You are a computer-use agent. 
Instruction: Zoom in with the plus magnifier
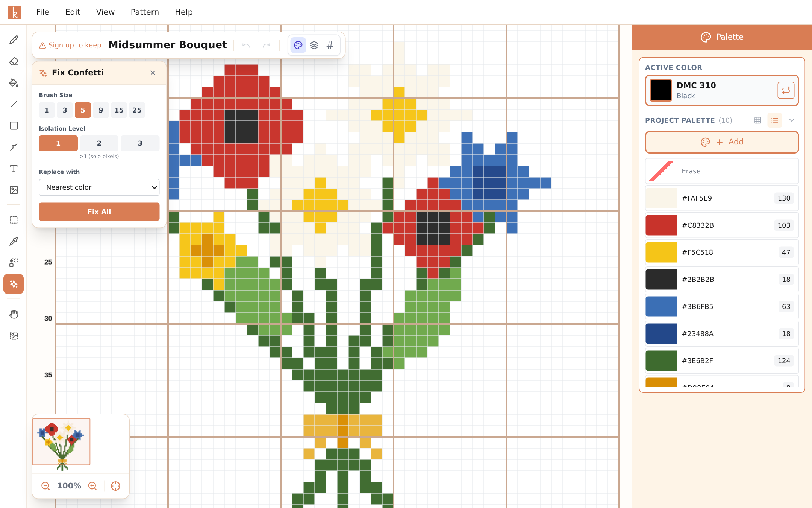[92, 486]
